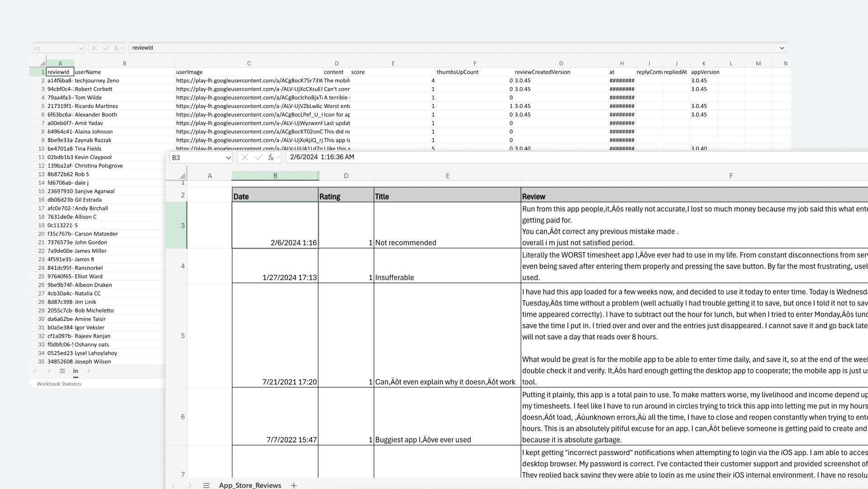Click insert function fx icon in front window
Image resolution: width=868 pixels, height=489 pixels.
(270, 157)
